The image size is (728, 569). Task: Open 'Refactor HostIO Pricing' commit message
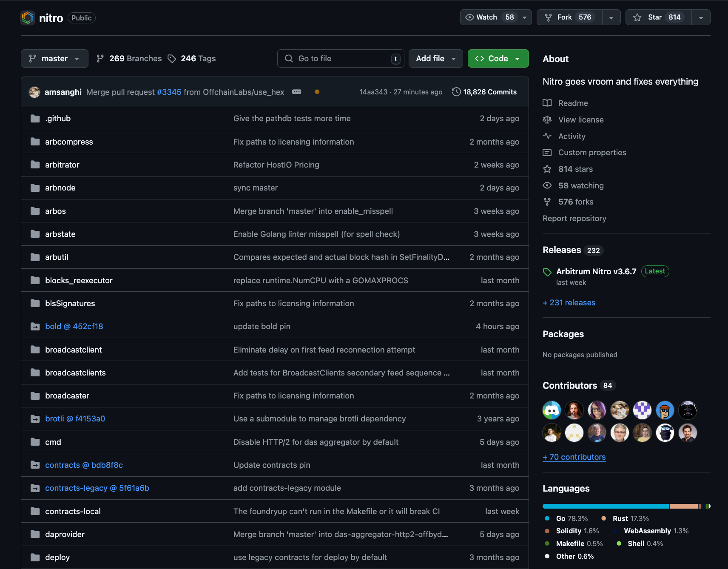click(276, 165)
